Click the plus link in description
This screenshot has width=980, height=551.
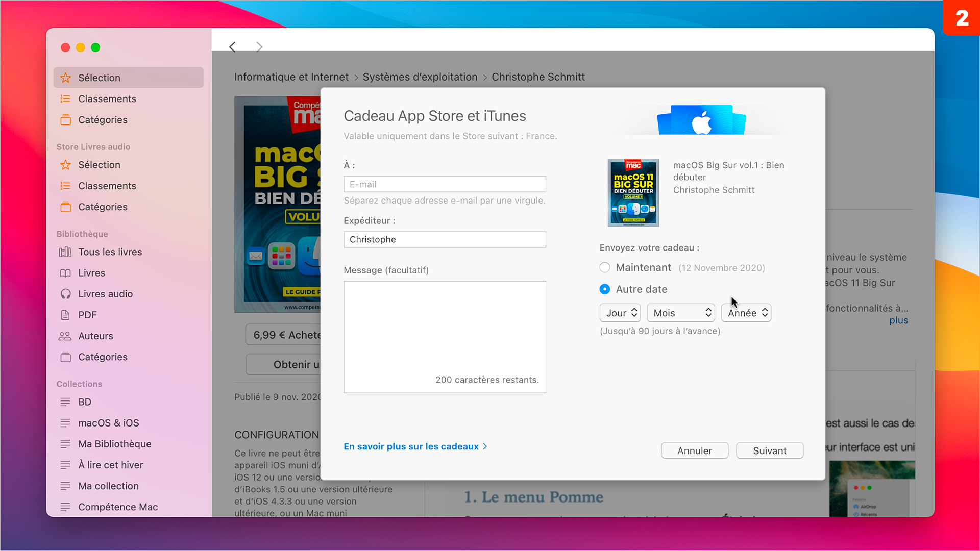(x=899, y=320)
